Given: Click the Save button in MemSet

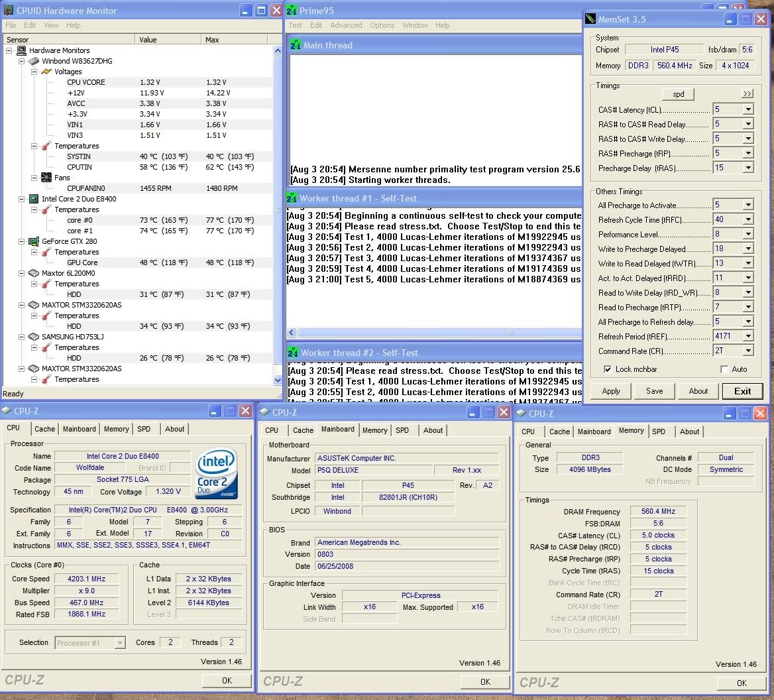Looking at the screenshot, I should tap(655, 391).
